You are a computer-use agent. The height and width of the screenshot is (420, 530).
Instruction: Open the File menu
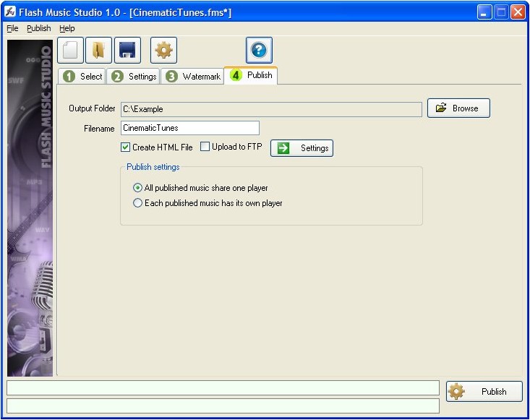12,28
